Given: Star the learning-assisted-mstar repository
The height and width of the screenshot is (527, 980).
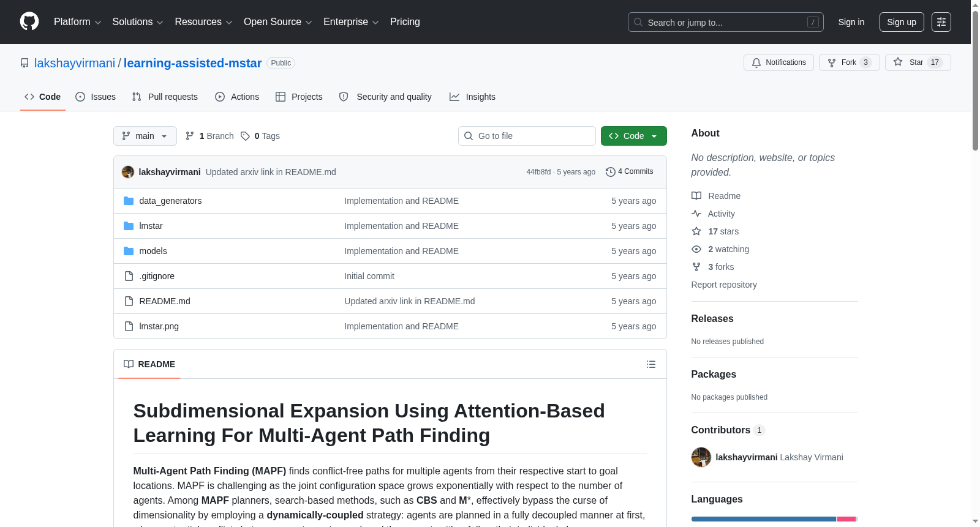Looking at the screenshot, I should click(x=918, y=62).
